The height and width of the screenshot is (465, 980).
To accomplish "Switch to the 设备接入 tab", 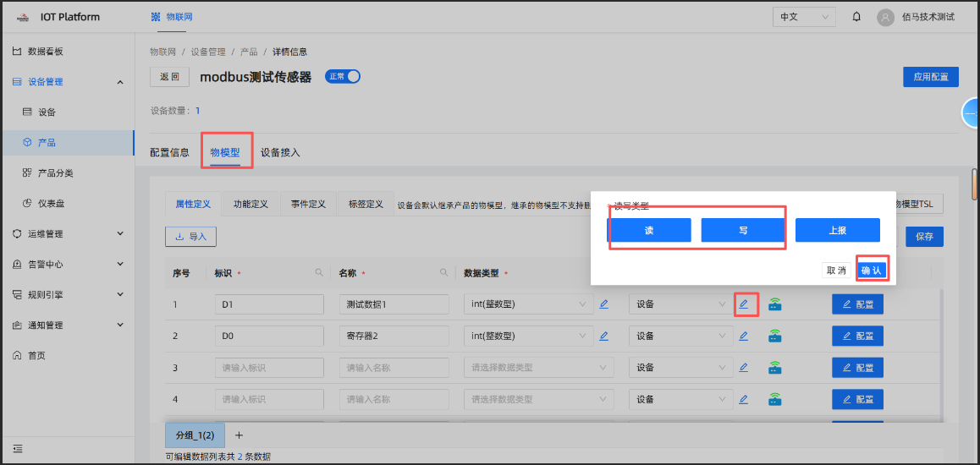I will 281,152.
